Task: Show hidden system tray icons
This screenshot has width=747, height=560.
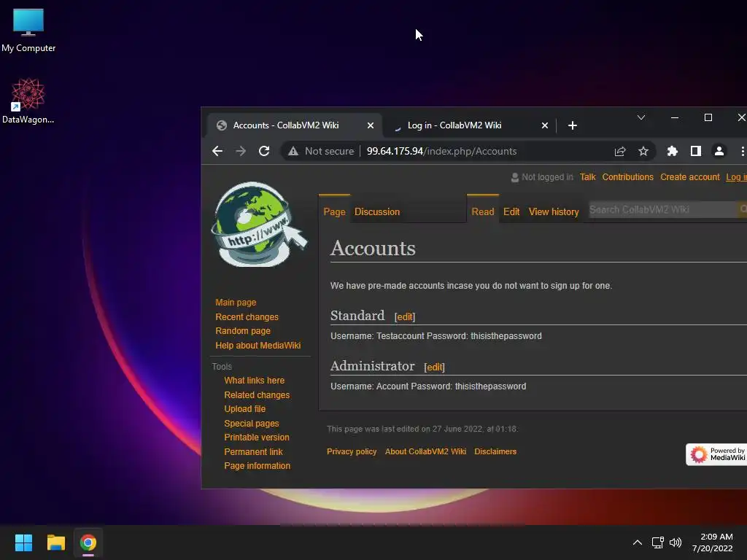Action: [637, 542]
